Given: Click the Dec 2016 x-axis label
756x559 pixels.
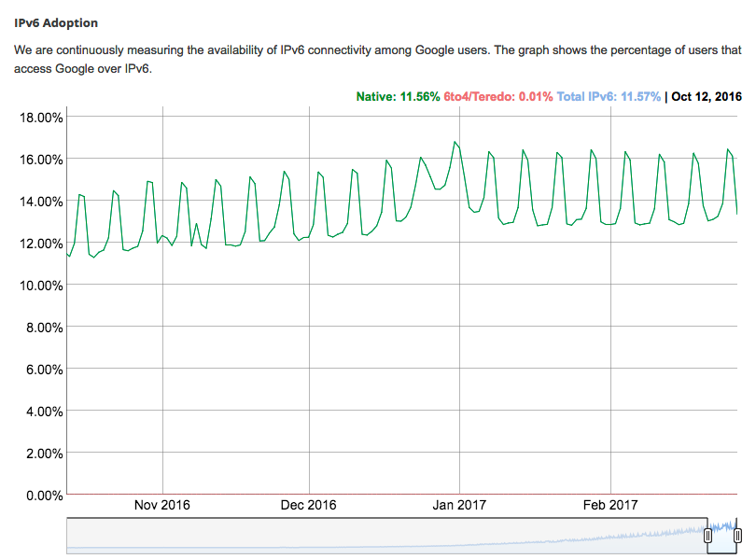Looking at the screenshot, I should point(308,505).
